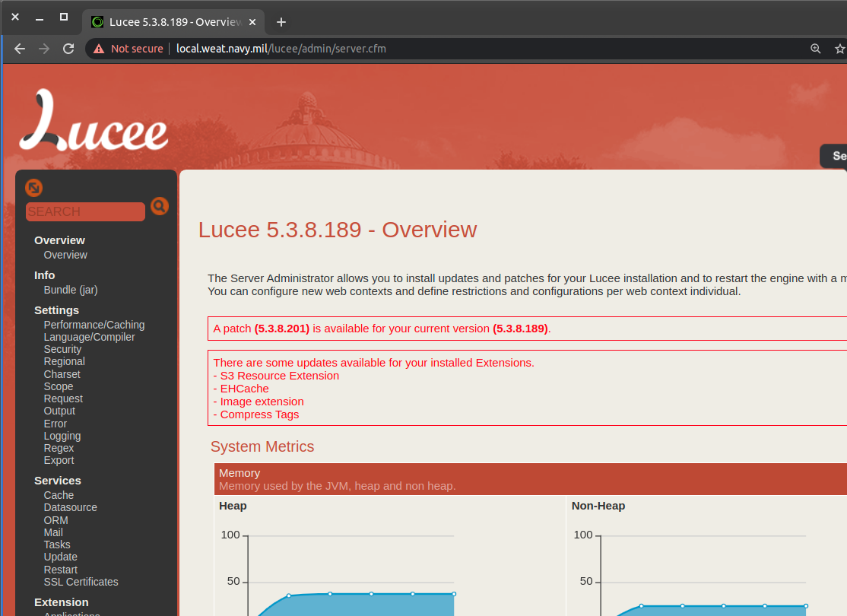Click the Heap chart label

[x=233, y=506]
